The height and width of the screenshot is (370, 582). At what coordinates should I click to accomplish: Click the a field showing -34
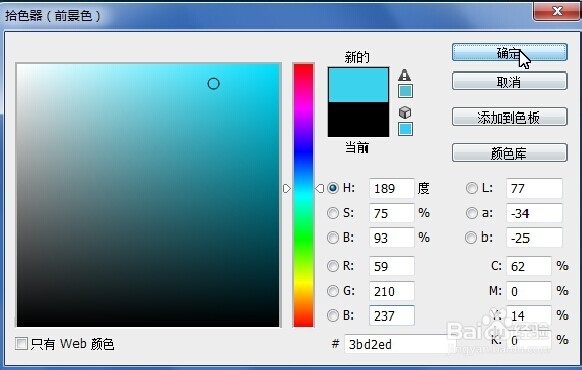[534, 213]
